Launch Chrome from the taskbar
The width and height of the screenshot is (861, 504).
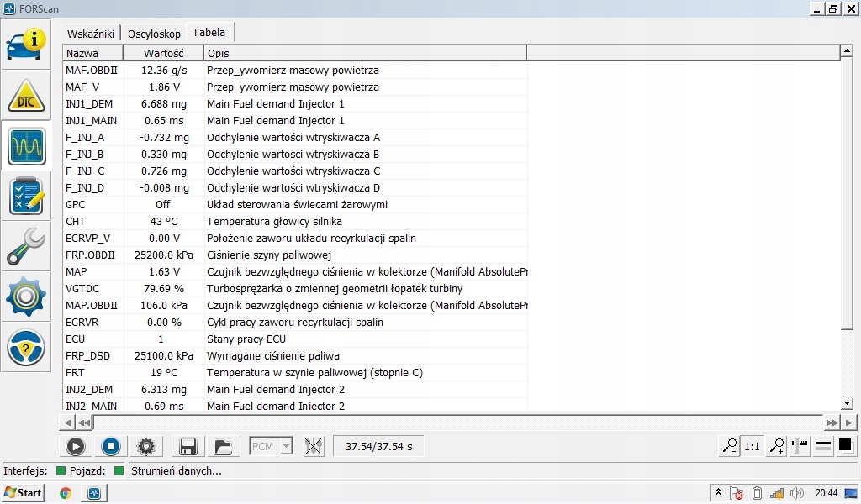(66, 493)
